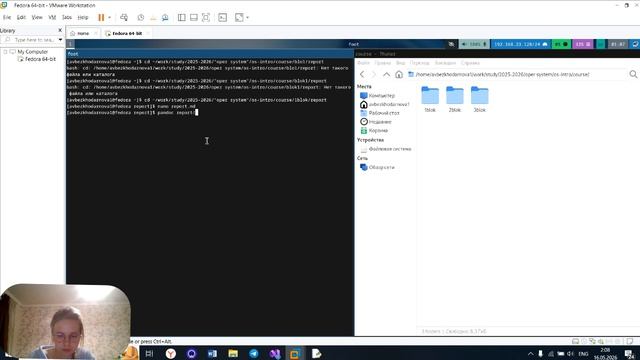640x360 pixels.
Task: Collapse the My Computer tree node
Action: point(5,52)
